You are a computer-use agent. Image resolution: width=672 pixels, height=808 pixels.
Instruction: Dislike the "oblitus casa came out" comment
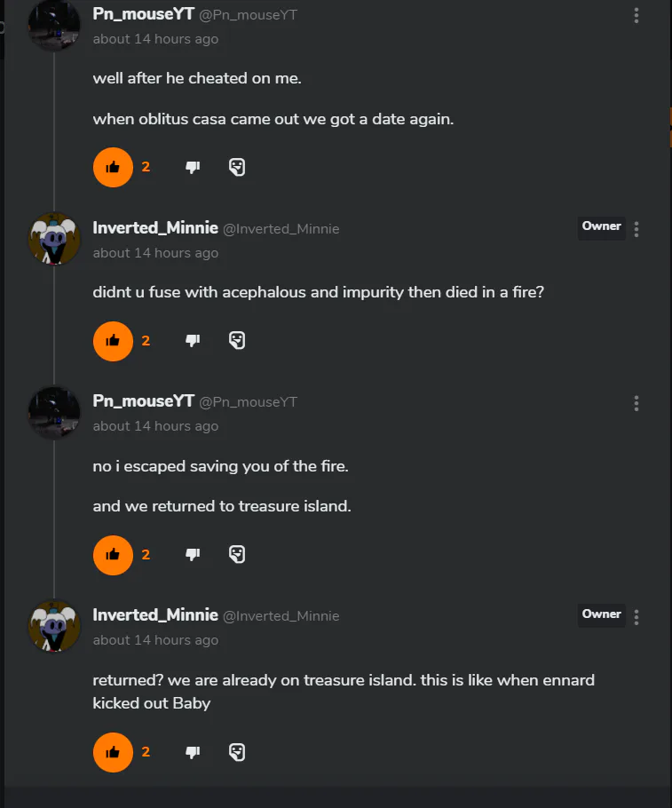coord(193,167)
